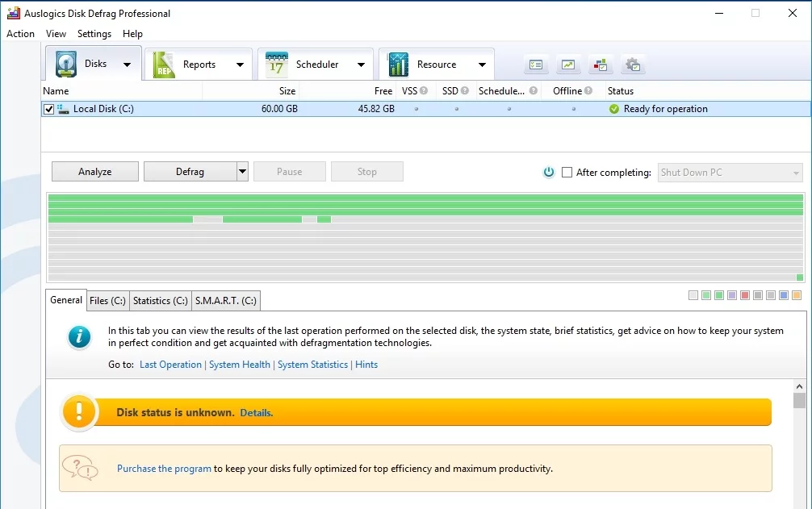Viewport: 812px width, 509px height.
Task: Click the help icon beside the SSD column
Action: (x=465, y=91)
